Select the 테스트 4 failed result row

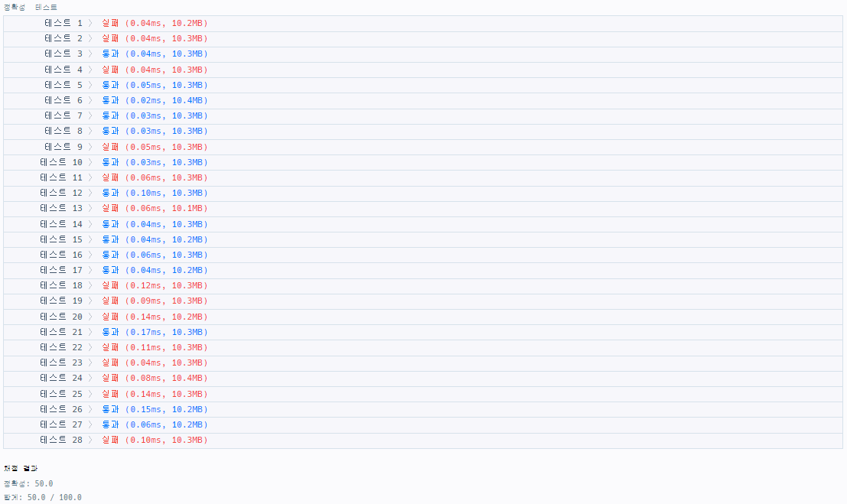[x=423, y=70]
